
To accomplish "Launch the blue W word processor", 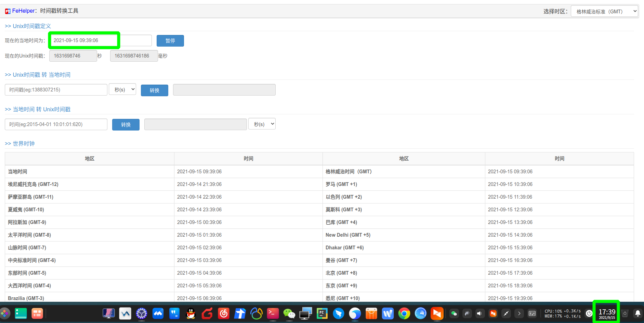I will (388, 313).
